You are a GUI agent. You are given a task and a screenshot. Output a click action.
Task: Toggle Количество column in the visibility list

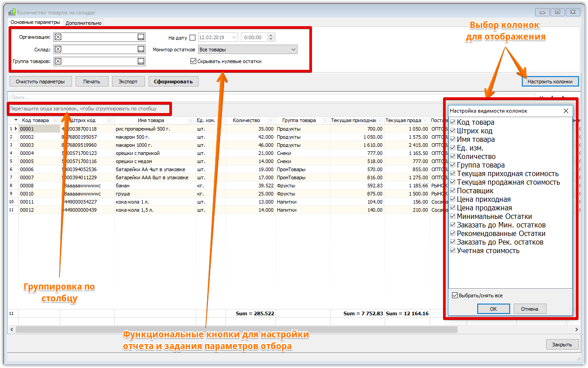click(453, 157)
